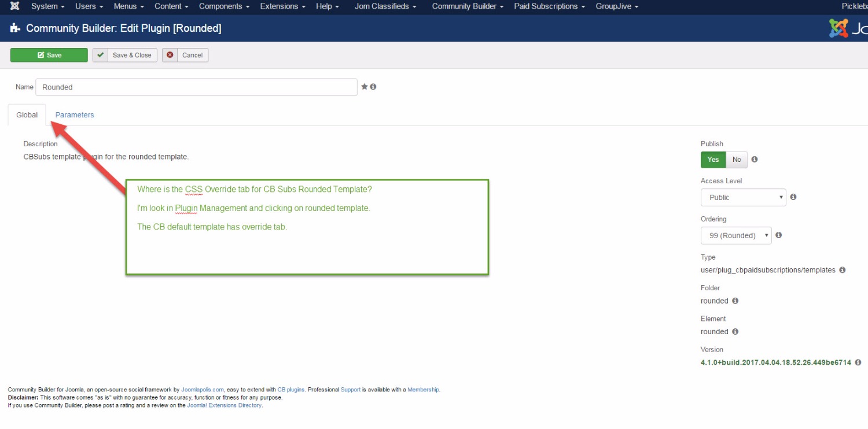Switch to the Parameters tab
This screenshot has width=868, height=429.
point(75,115)
